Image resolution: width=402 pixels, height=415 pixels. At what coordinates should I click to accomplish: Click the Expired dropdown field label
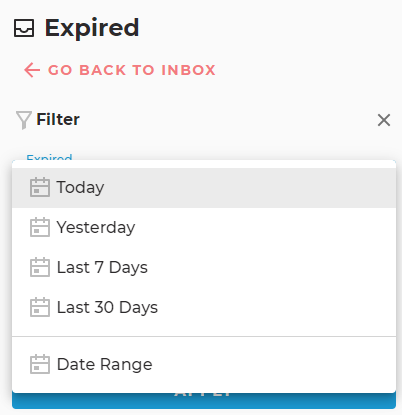pos(49,157)
